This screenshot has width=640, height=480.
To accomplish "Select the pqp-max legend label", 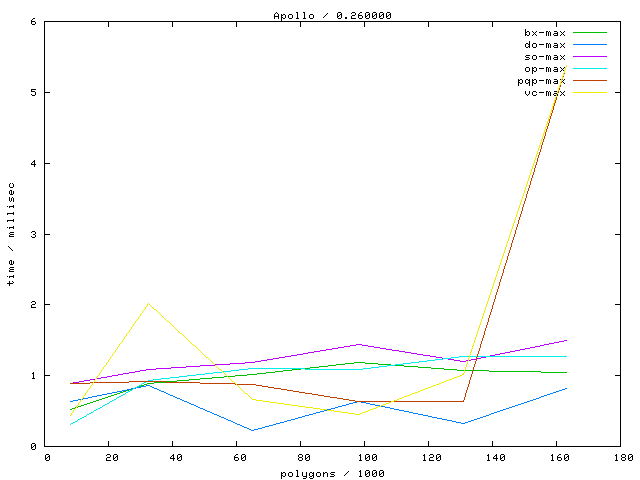I will (542, 81).
